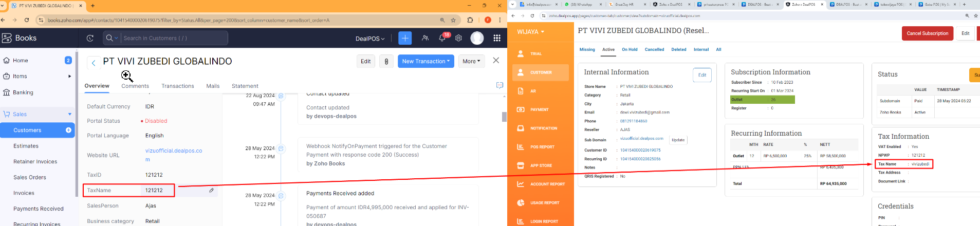The image size is (980, 226).
Task: Filter customers by On Hold tab
Action: click(x=630, y=49)
